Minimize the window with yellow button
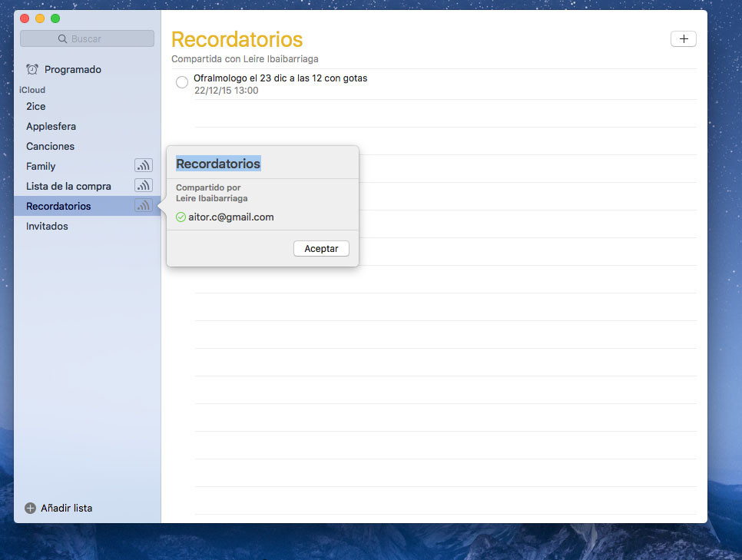 click(40, 18)
